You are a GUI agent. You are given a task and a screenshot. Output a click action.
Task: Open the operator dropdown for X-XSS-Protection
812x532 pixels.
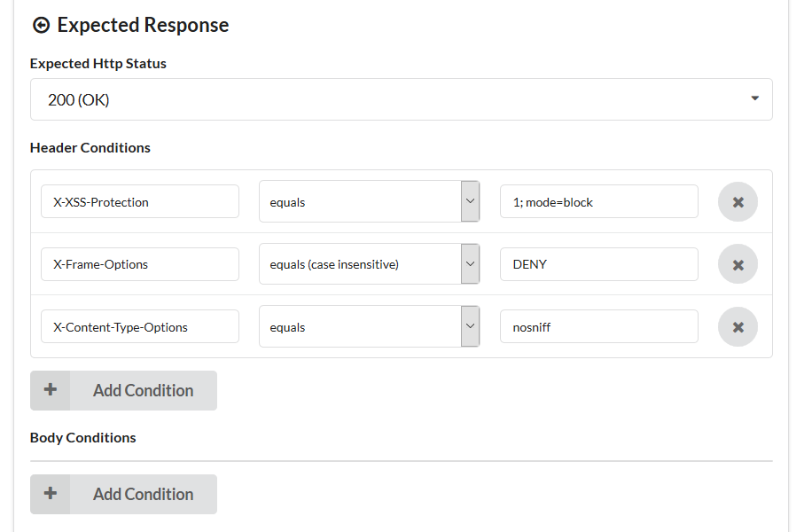pos(369,202)
